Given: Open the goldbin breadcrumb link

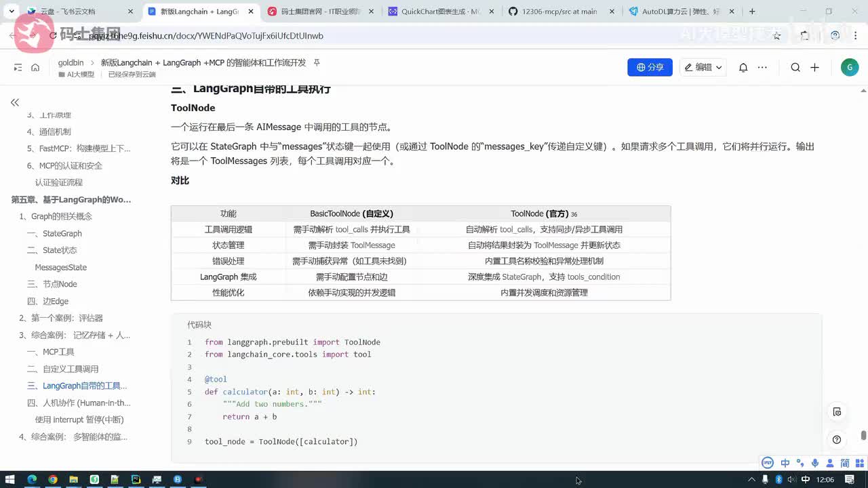Looking at the screenshot, I should click(71, 62).
